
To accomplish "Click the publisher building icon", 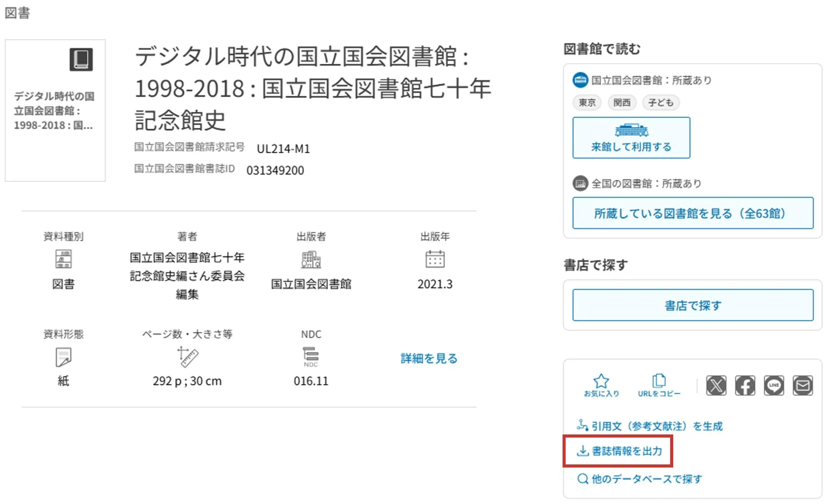I will tap(311, 260).
